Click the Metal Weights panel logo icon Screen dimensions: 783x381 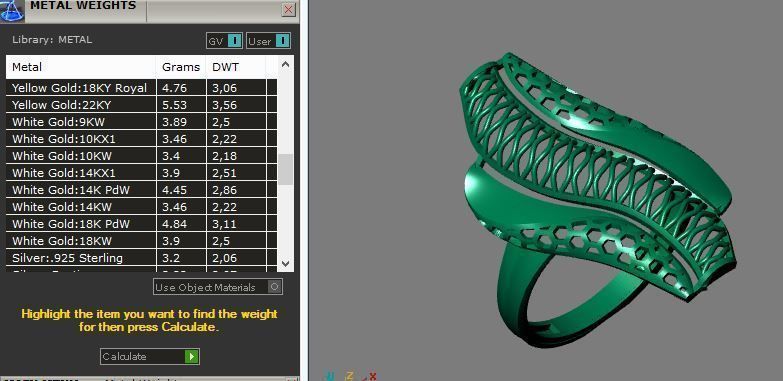click(x=12, y=10)
